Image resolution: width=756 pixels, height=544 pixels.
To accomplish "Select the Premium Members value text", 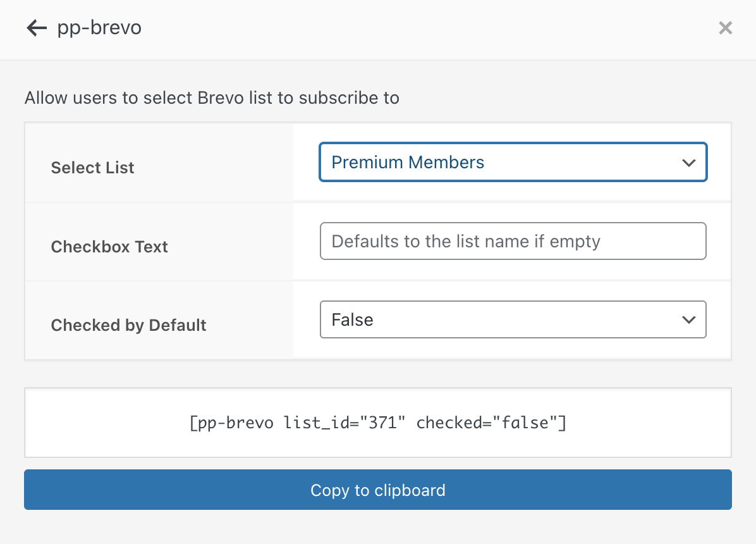I will tap(408, 163).
